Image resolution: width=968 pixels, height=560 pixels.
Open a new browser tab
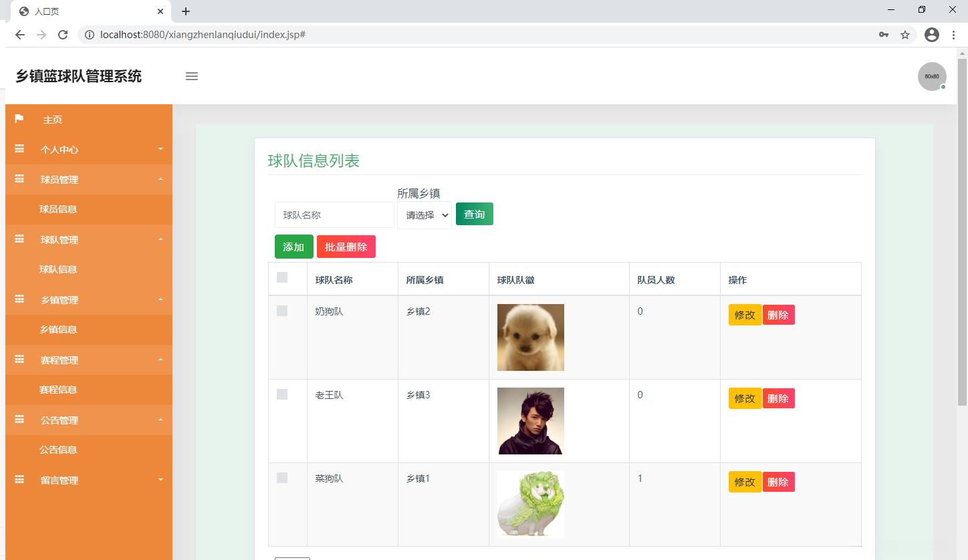pos(186,11)
